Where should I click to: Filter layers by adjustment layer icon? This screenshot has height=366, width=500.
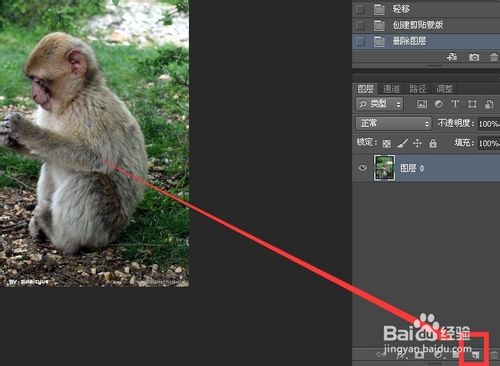click(x=439, y=104)
